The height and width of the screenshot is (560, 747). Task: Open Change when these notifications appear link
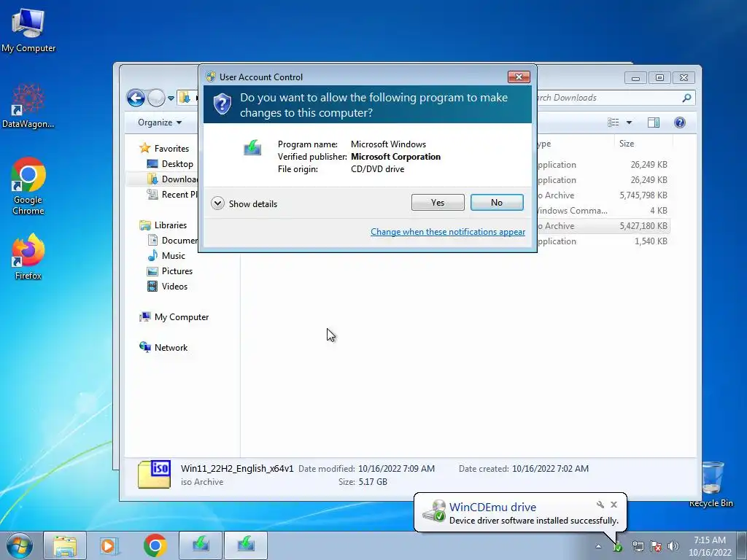pyautogui.click(x=448, y=232)
